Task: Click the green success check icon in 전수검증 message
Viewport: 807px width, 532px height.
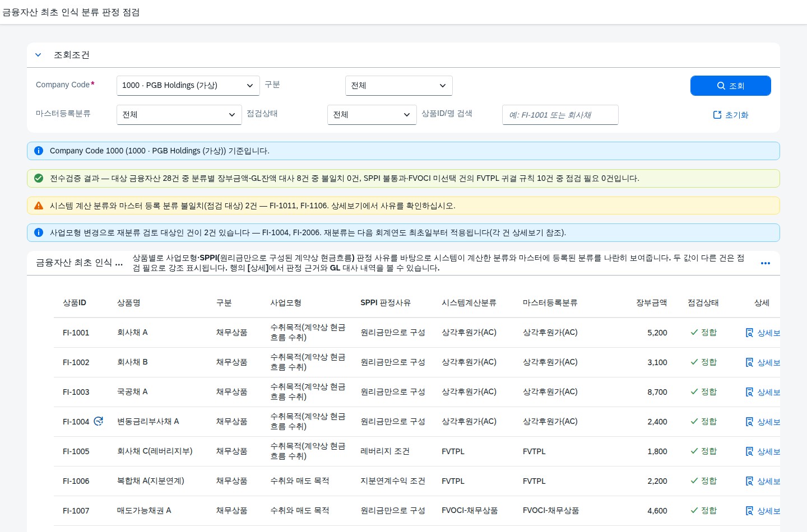Action: coord(39,178)
